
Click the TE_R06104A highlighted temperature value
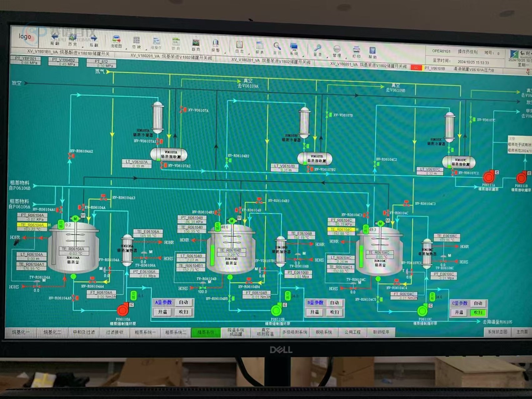click(33, 227)
